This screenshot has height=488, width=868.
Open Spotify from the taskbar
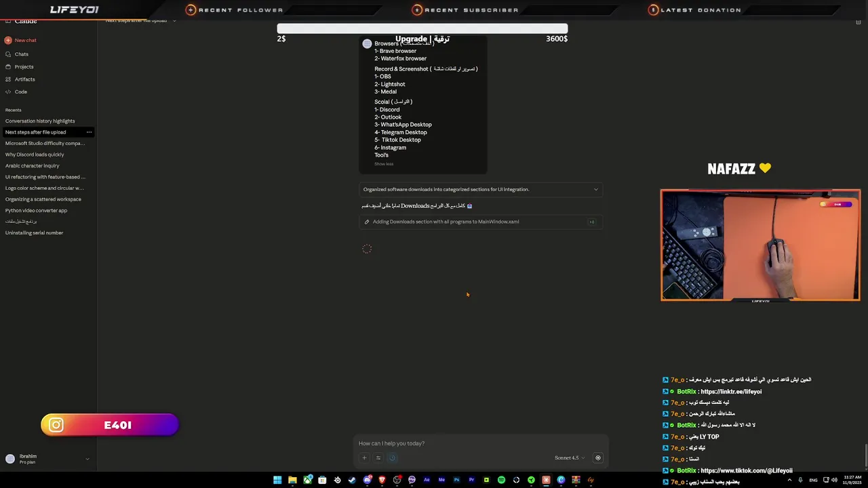coord(501,480)
